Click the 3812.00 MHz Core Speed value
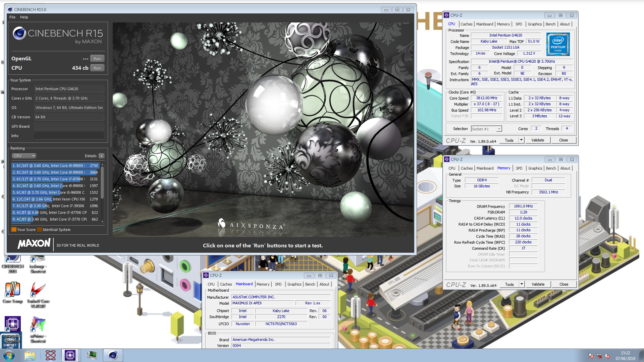Image resolution: width=644 pixels, height=362 pixels. [487, 98]
